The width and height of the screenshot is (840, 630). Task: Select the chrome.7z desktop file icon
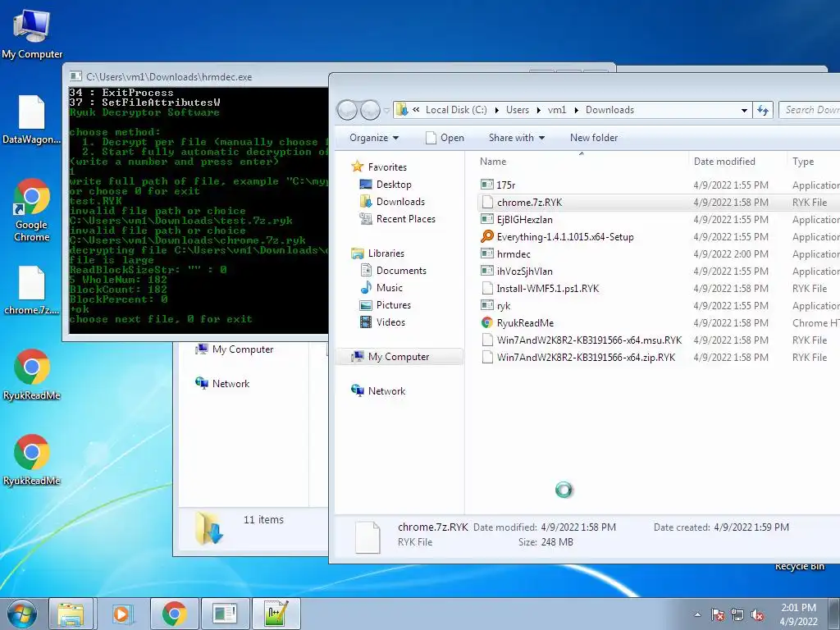click(x=32, y=290)
